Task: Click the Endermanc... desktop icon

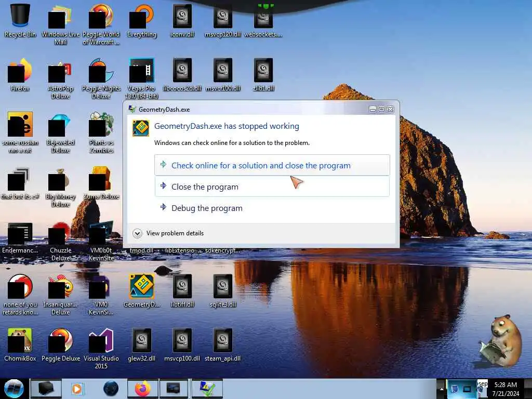Action: (x=20, y=237)
